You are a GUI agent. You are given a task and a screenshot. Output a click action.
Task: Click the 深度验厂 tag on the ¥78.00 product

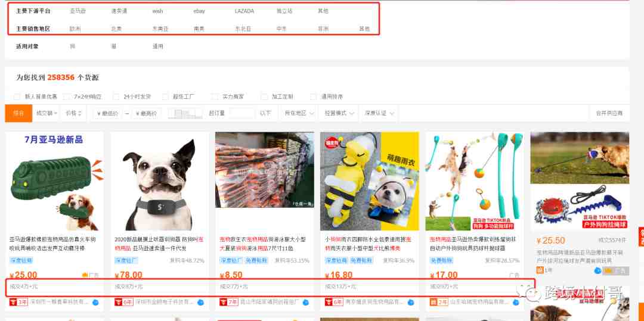point(126,260)
